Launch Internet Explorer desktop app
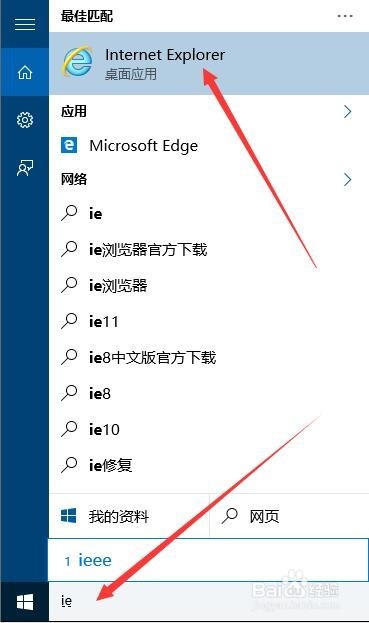 (x=209, y=64)
